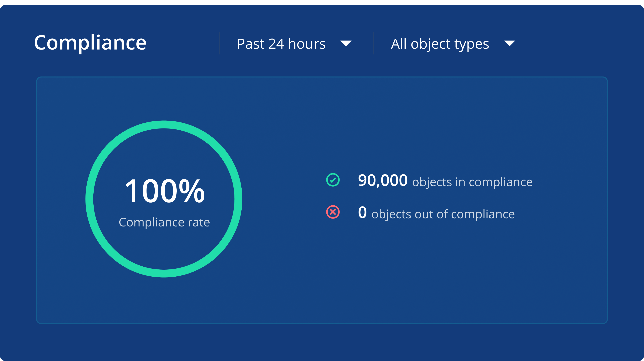
Task: Click the 100% compliance rate value
Action: point(165,191)
